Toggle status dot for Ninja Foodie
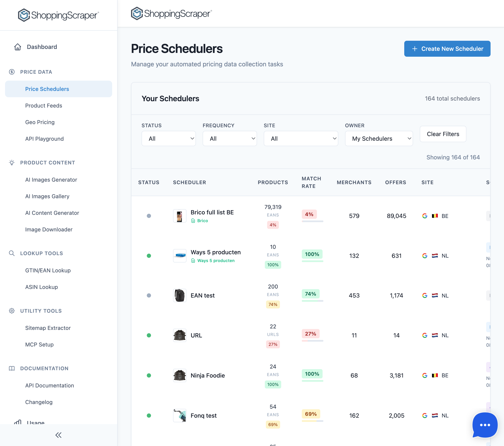Screen dimensions: 504x446 (x=149, y=375)
